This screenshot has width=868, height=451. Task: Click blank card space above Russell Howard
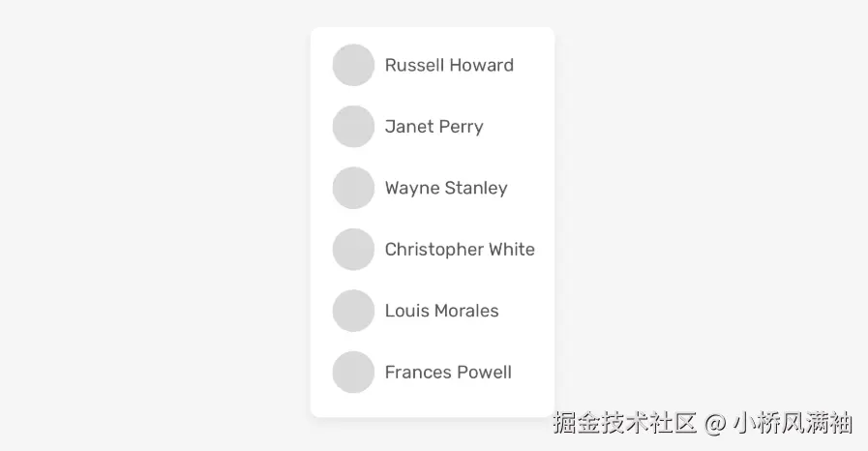tap(432, 35)
